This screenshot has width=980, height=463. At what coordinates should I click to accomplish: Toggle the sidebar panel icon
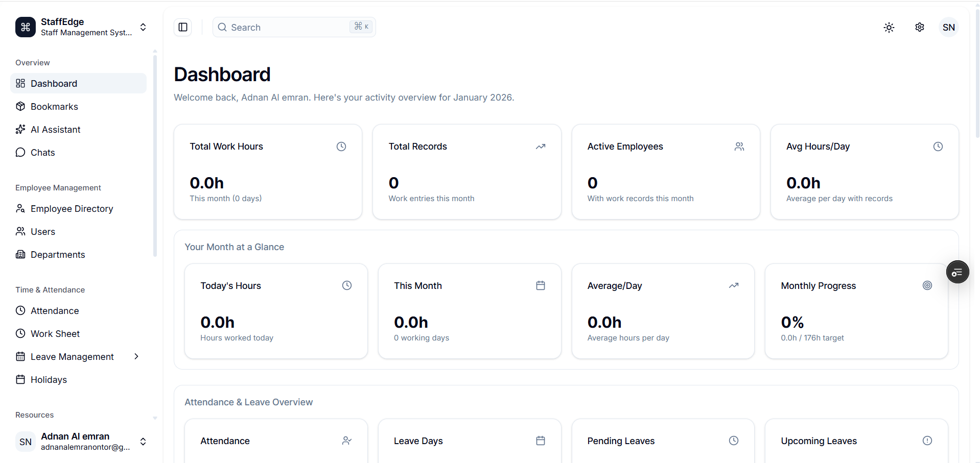pos(183,27)
